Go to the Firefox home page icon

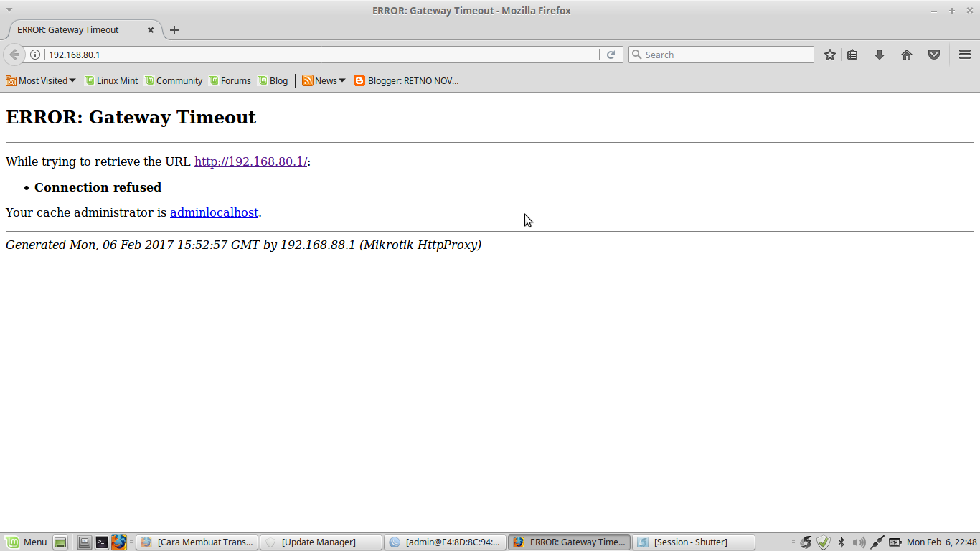907,55
